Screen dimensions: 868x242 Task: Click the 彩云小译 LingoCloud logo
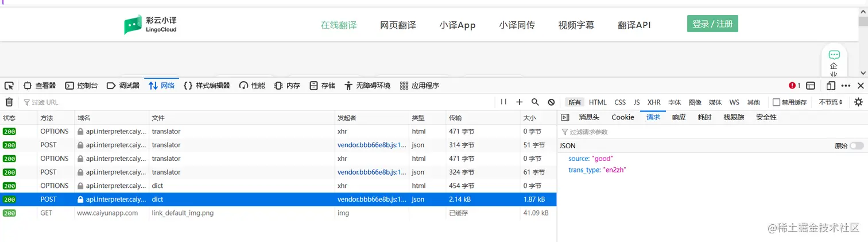pos(150,25)
